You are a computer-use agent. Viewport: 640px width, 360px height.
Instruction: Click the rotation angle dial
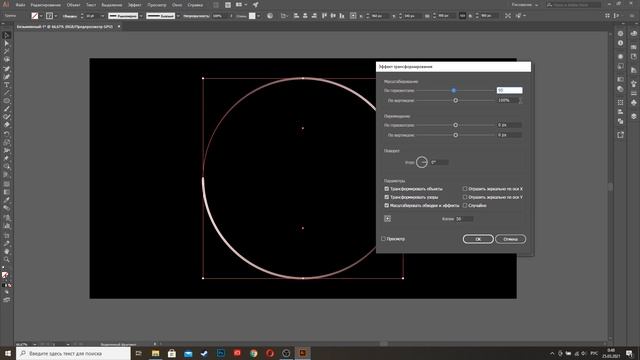click(x=422, y=162)
